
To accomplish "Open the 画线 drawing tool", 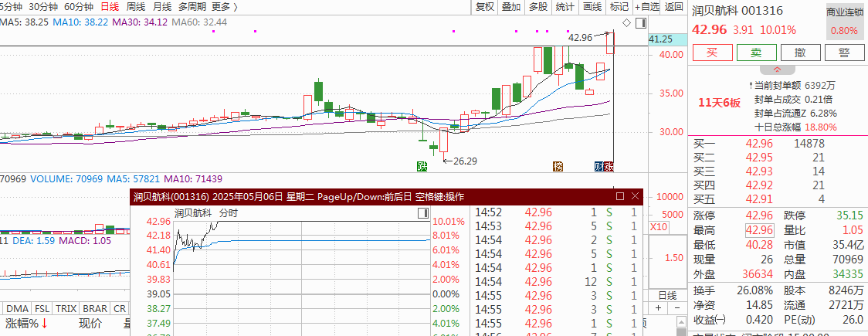I will pyautogui.click(x=592, y=7).
